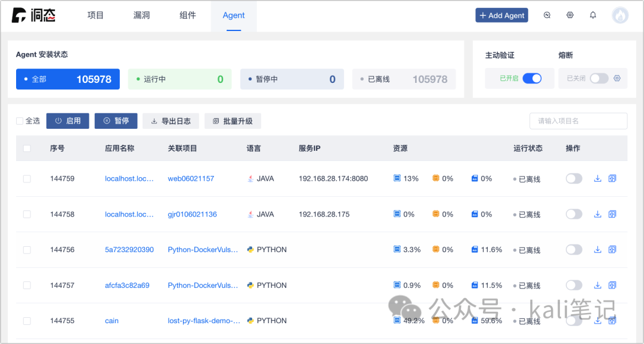Open web06021157 project link
The image size is (644, 344).
(x=191, y=179)
